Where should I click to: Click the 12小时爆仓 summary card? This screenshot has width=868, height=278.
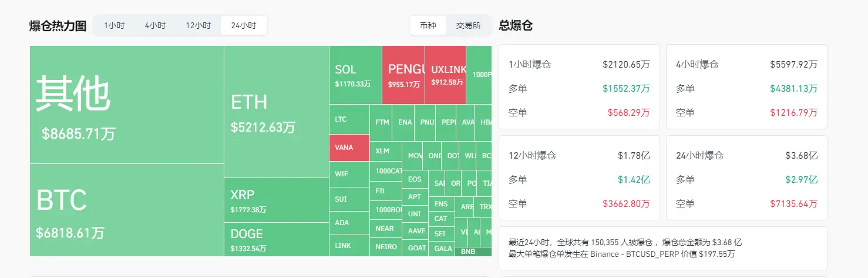click(x=578, y=178)
